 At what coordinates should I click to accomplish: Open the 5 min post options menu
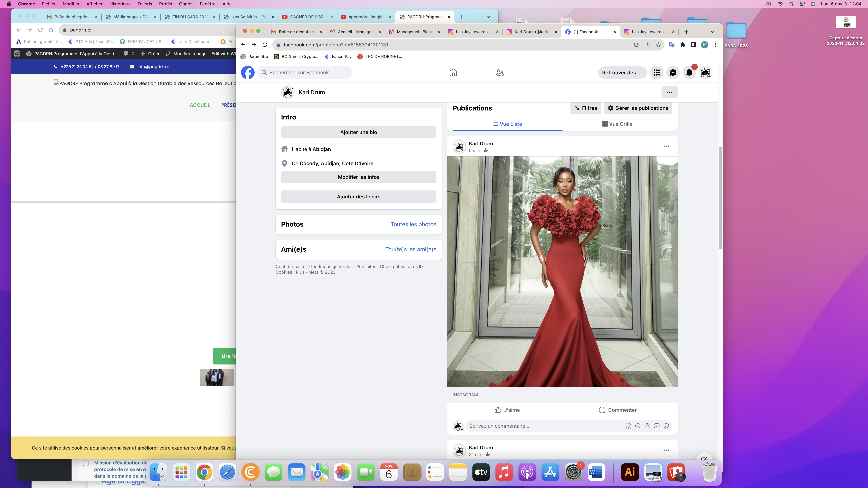pyautogui.click(x=666, y=146)
